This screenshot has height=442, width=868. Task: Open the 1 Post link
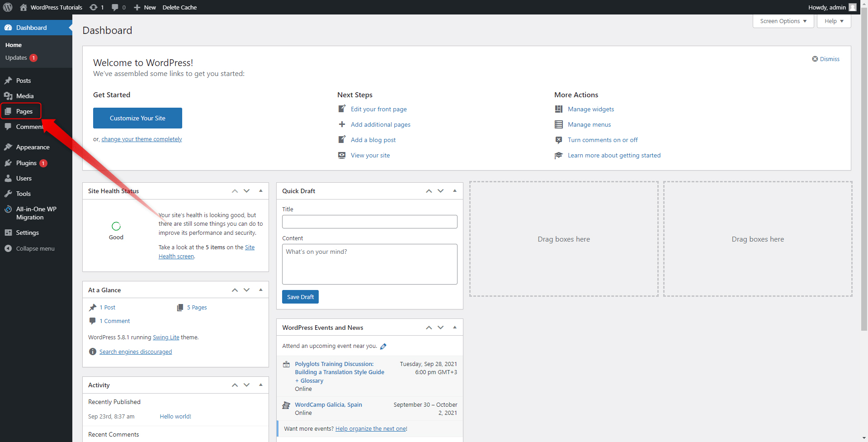tap(108, 308)
